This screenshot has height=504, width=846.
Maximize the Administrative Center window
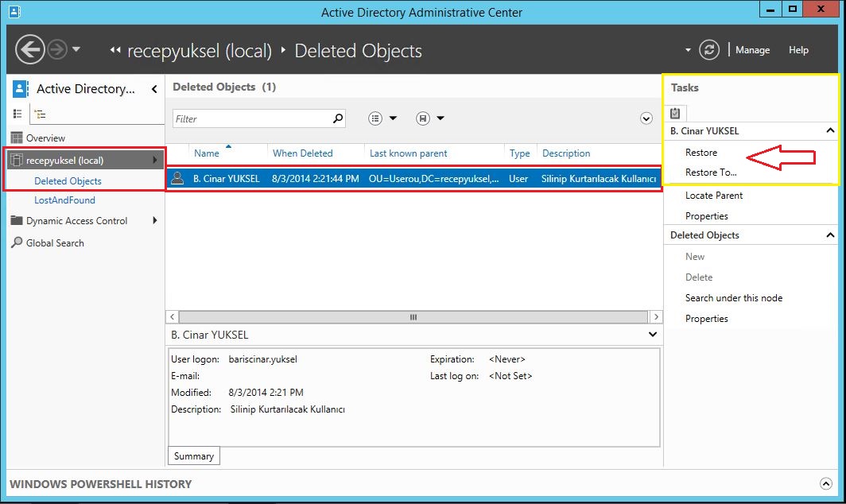pyautogui.click(x=792, y=10)
